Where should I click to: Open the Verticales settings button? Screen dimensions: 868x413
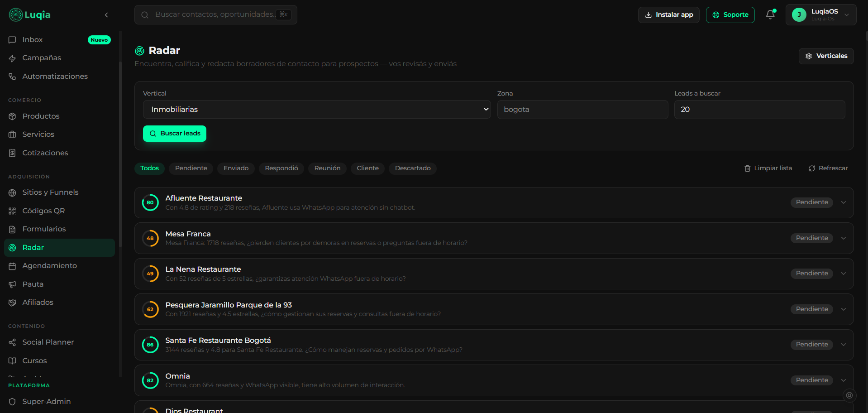point(826,56)
